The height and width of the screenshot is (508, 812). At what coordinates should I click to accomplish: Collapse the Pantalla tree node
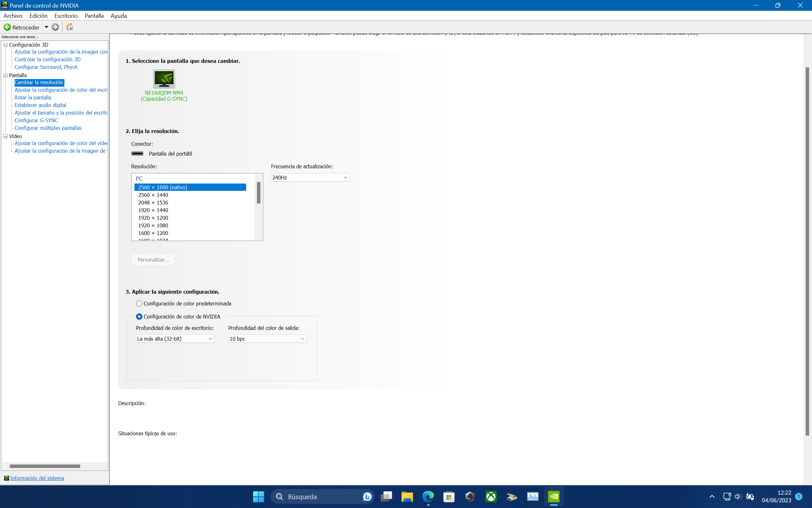(x=6, y=75)
